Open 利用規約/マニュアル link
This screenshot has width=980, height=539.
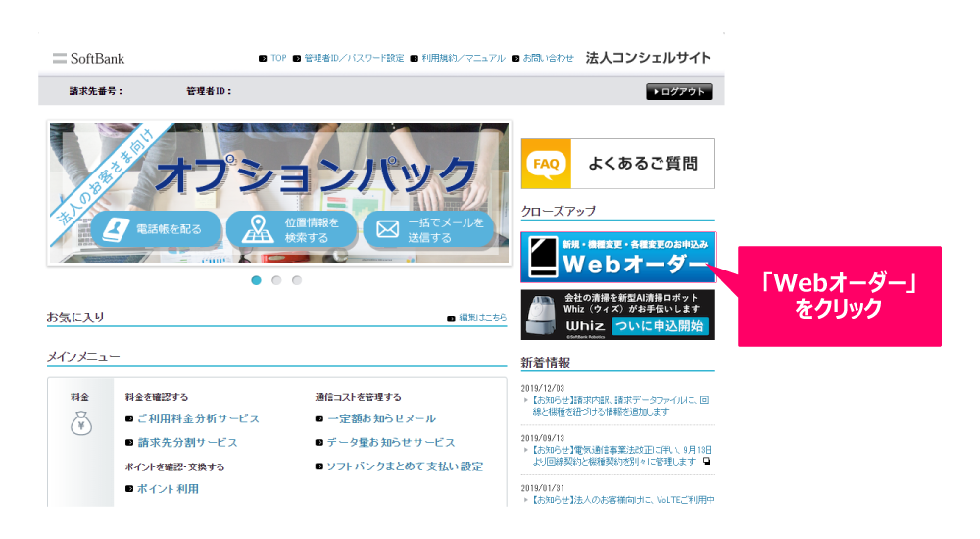pos(464,58)
